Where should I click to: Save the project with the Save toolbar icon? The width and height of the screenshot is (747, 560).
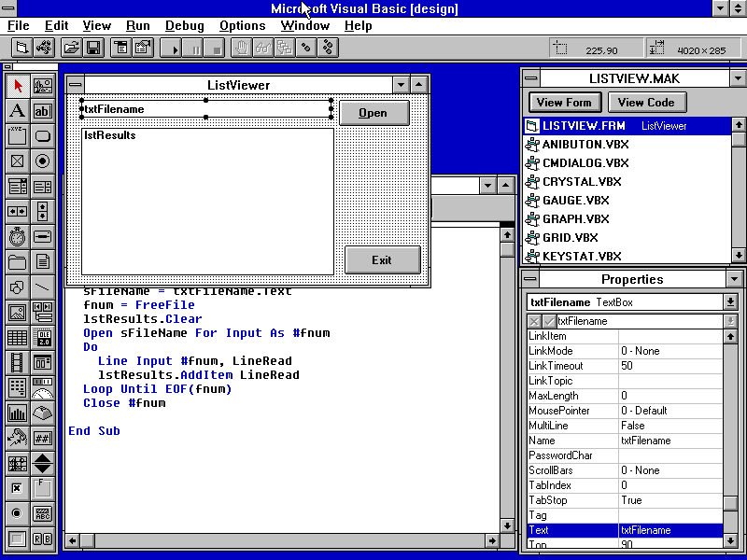(93, 48)
